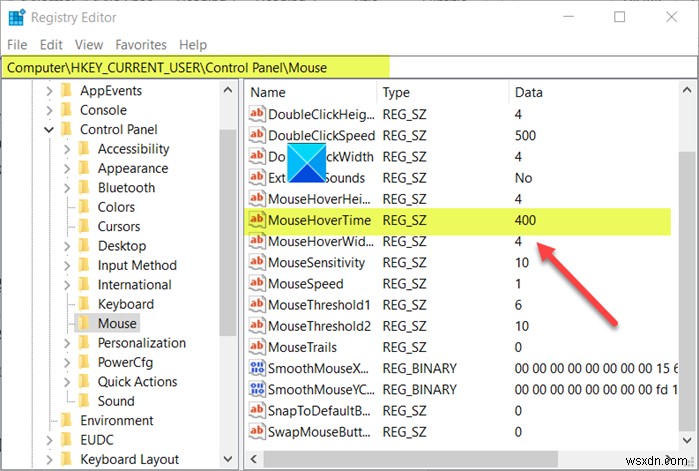The width and height of the screenshot is (699, 471).
Task: Click the MouseSpeed string value icon
Action: point(257,283)
